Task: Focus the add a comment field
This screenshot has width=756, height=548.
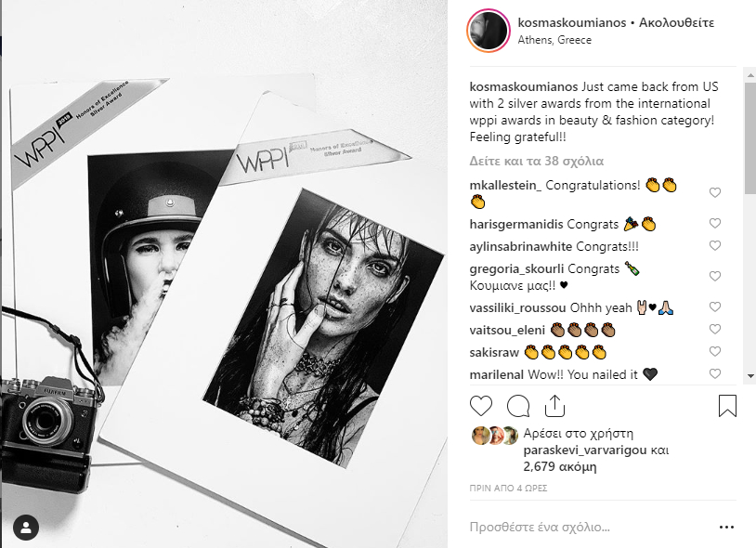Action: click(x=585, y=527)
